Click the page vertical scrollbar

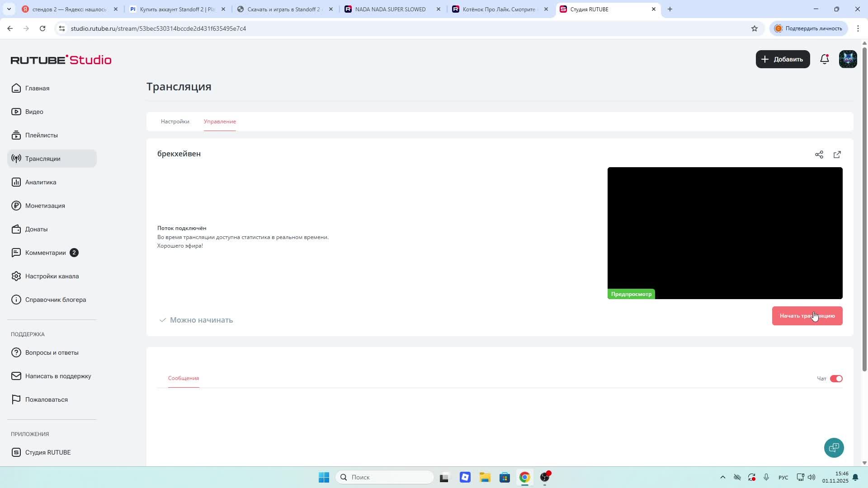[x=864, y=208]
